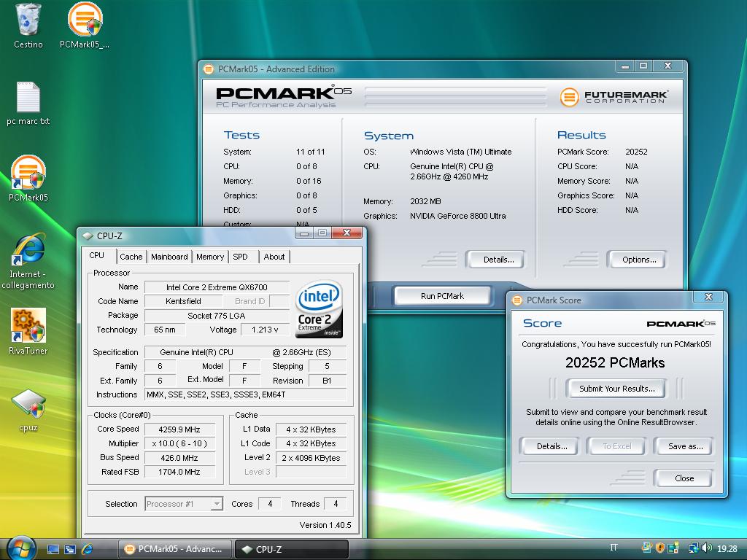Switch to CPU-Z taskbar button
This screenshot has width=747, height=560.
(x=292, y=549)
